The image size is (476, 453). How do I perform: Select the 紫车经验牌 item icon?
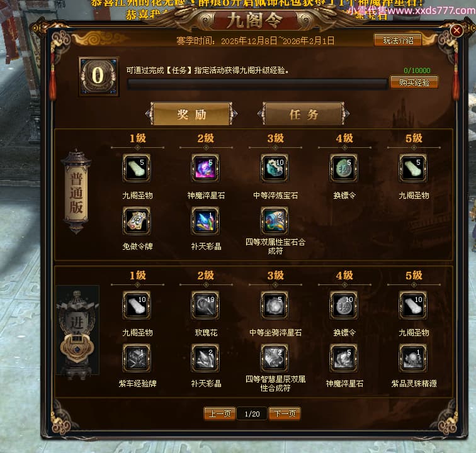pos(137,358)
